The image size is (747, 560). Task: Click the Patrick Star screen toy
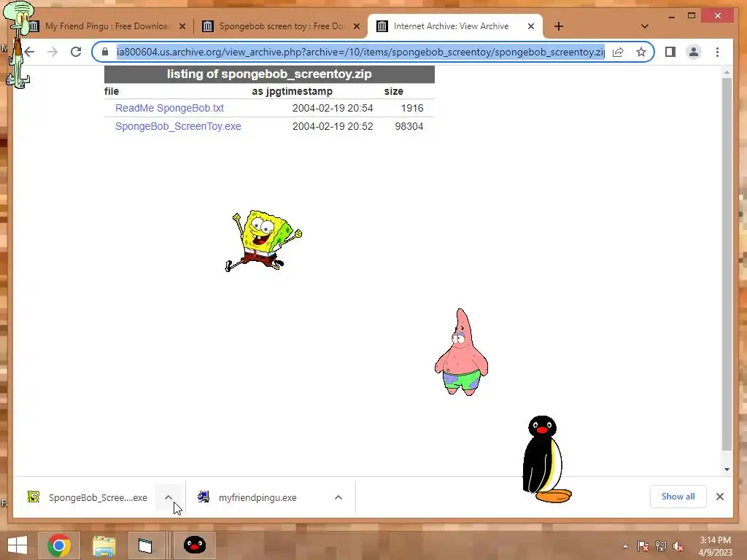(x=461, y=352)
